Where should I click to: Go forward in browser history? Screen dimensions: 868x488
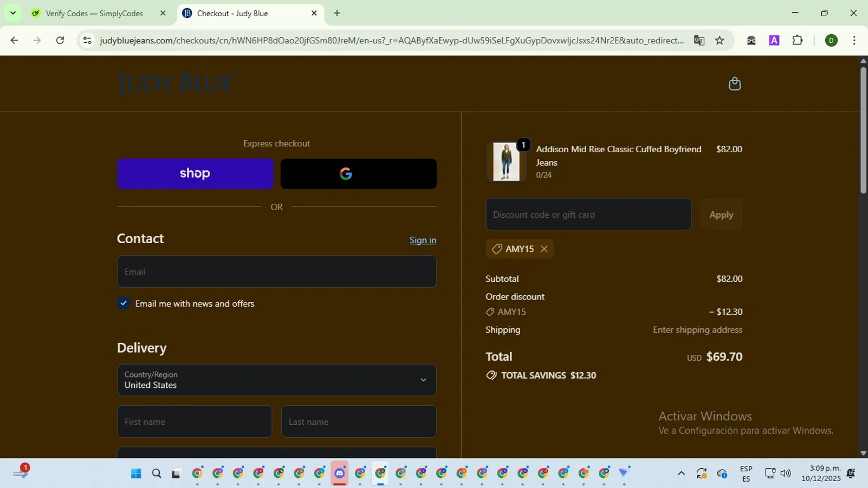37,41
